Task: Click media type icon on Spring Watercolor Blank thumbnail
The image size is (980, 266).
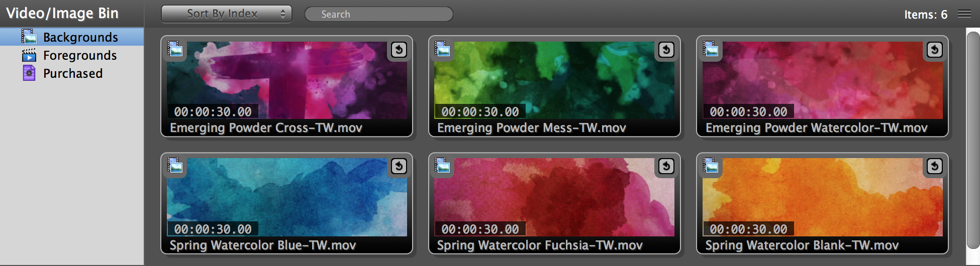Action: click(711, 165)
